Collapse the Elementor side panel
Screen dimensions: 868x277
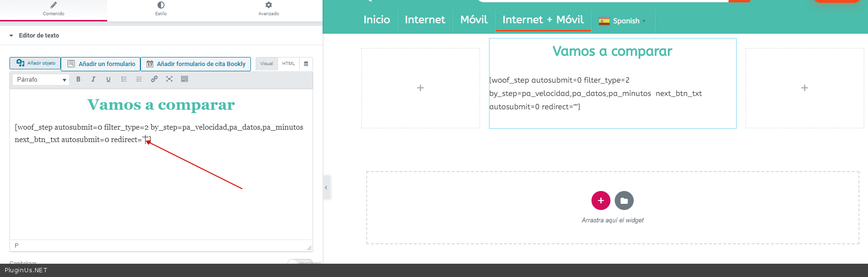(x=326, y=188)
